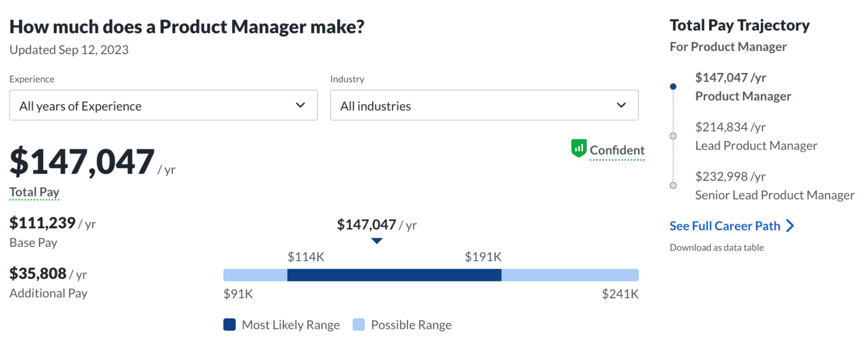The height and width of the screenshot is (347, 868).
Task: Expand the Experience dropdown chevron arrow
Action: coord(300,105)
